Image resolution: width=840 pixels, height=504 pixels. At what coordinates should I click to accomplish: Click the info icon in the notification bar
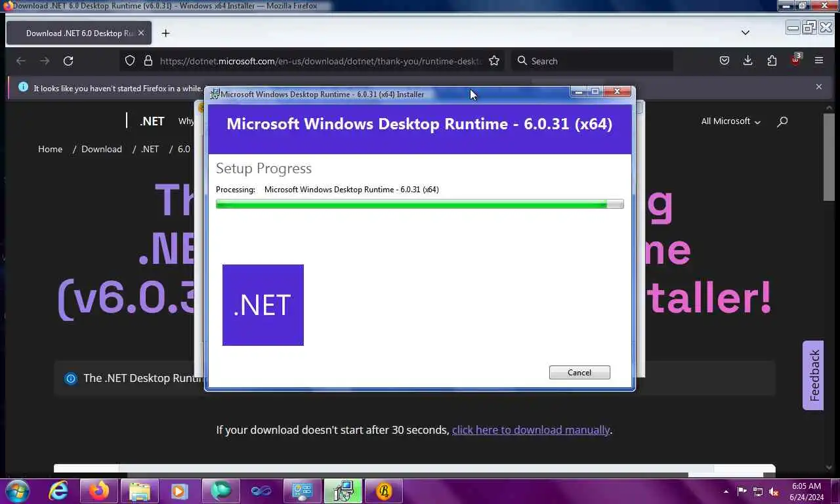24,87
